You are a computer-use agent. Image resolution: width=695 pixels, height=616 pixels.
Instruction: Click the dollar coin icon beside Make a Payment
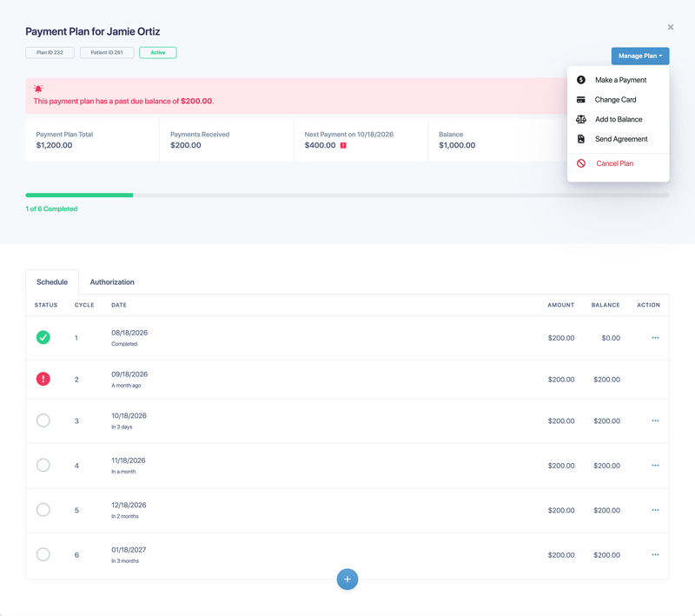[x=580, y=80]
